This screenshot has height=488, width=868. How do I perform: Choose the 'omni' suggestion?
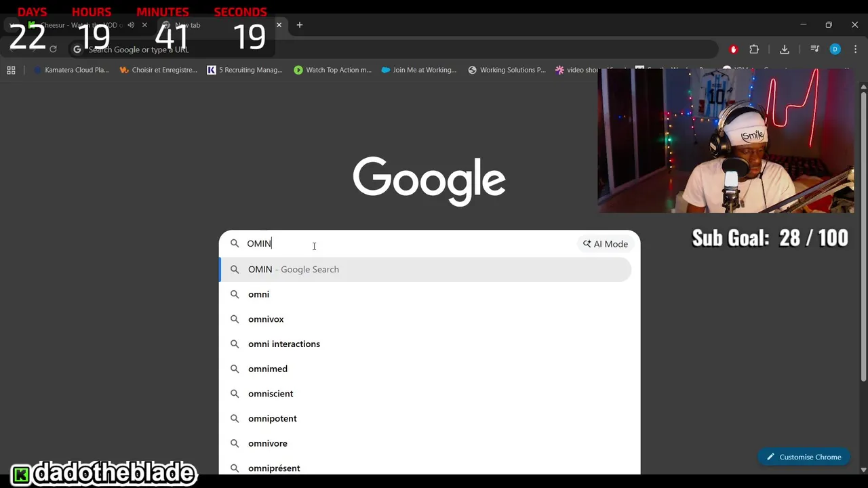tap(426, 294)
